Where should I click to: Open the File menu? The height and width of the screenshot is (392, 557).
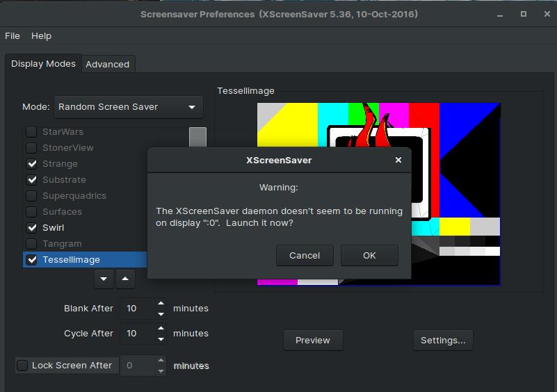pos(13,35)
